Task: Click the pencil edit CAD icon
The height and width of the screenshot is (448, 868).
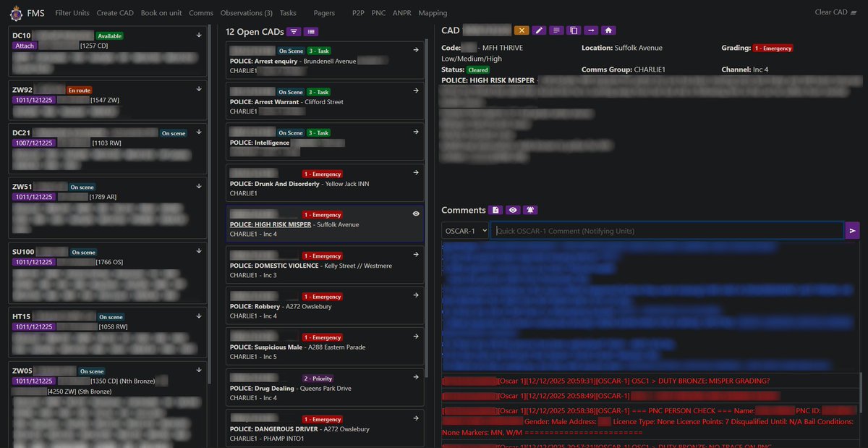Action: pos(539,30)
